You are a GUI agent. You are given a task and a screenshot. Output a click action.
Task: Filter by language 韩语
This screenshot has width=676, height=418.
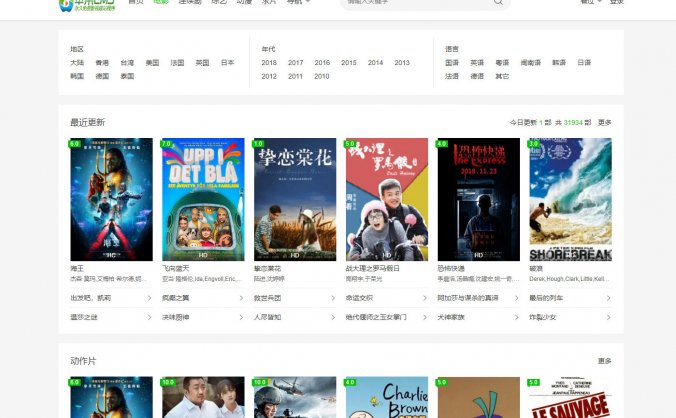[559, 62]
